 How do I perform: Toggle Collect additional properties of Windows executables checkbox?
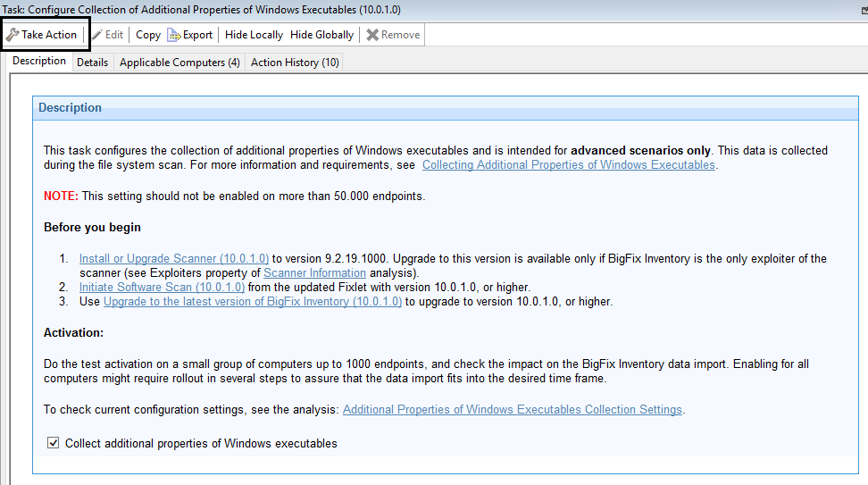coord(54,443)
